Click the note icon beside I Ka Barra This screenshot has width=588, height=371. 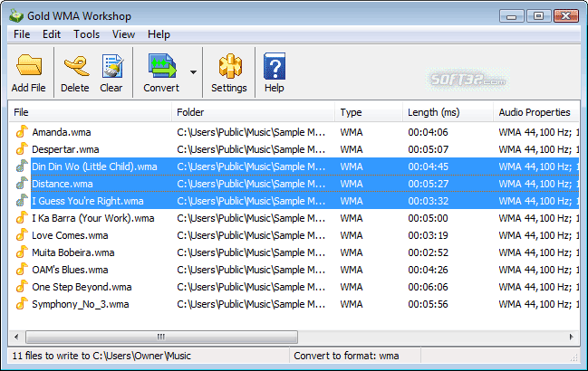(x=22, y=218)
